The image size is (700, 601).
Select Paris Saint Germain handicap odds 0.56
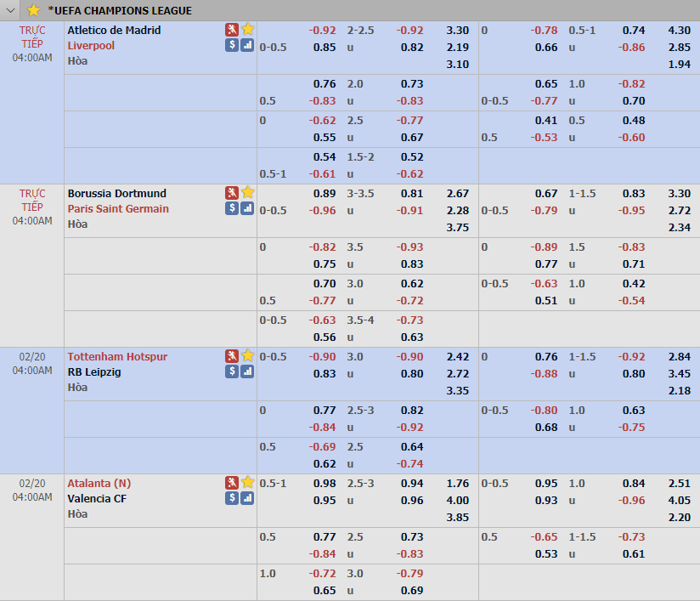click(325, 337)
